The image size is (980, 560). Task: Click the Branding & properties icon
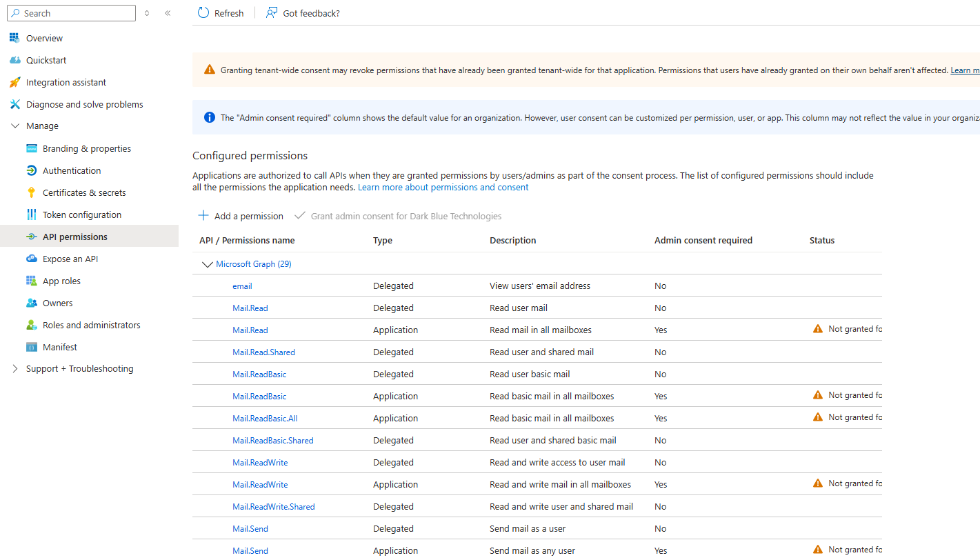pyautogui.click(x=31, y=148)
